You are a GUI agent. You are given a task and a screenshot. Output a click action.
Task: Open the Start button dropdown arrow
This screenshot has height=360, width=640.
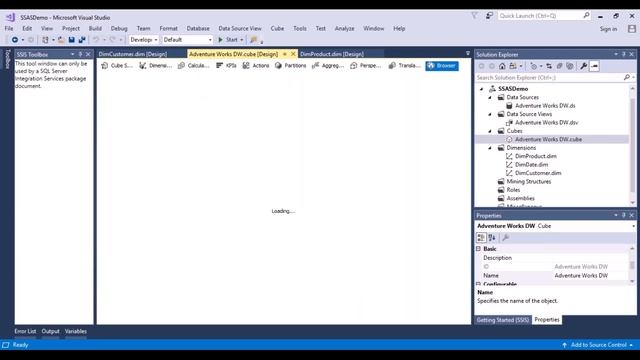[x=242, y=40]
